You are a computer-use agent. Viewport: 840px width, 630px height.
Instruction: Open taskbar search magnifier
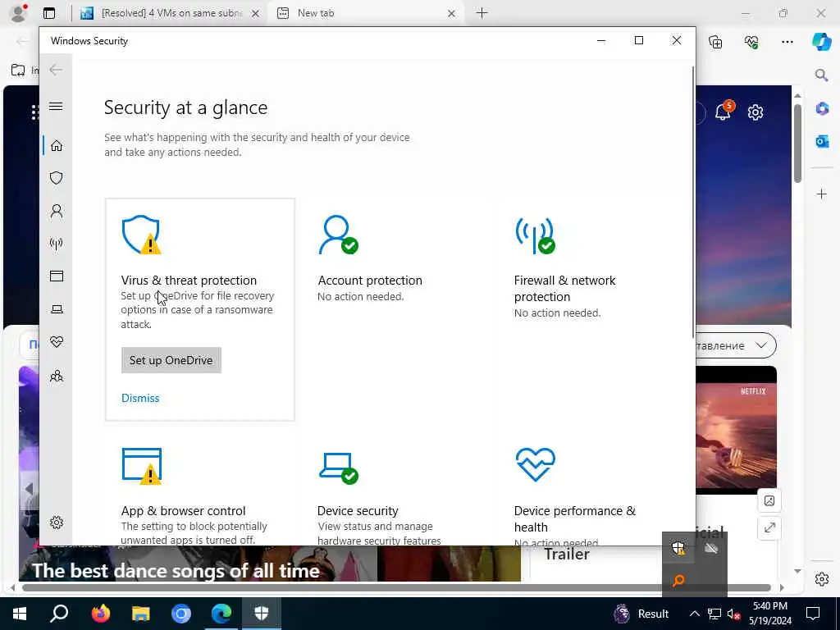point(59,613)
